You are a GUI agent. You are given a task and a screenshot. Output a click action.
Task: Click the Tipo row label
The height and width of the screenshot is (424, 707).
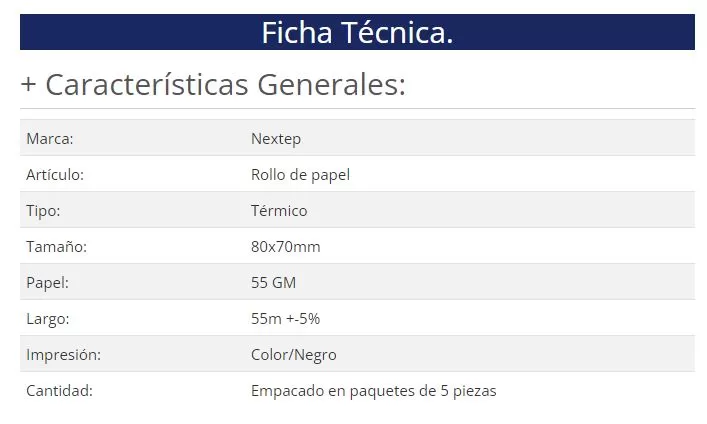(43, 210)
